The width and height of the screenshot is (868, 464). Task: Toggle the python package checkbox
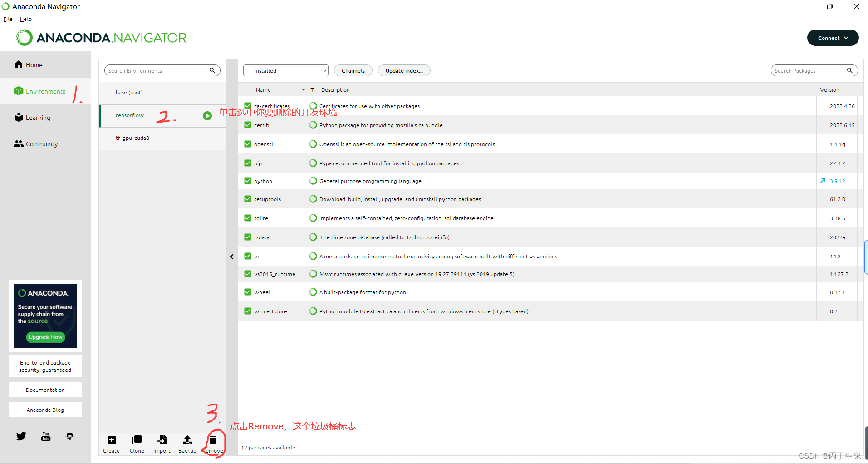click(248, 181)
